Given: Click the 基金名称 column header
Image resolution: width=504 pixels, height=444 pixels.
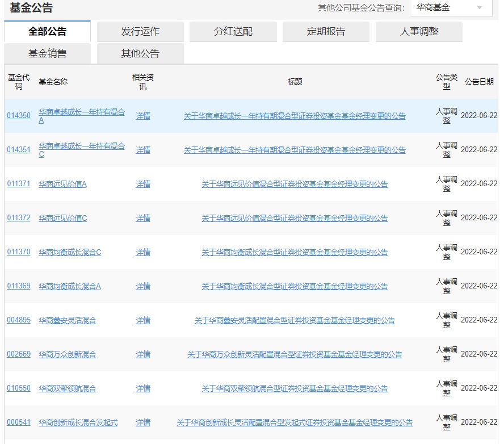Looking at the screenshot, I should (53, 82).
